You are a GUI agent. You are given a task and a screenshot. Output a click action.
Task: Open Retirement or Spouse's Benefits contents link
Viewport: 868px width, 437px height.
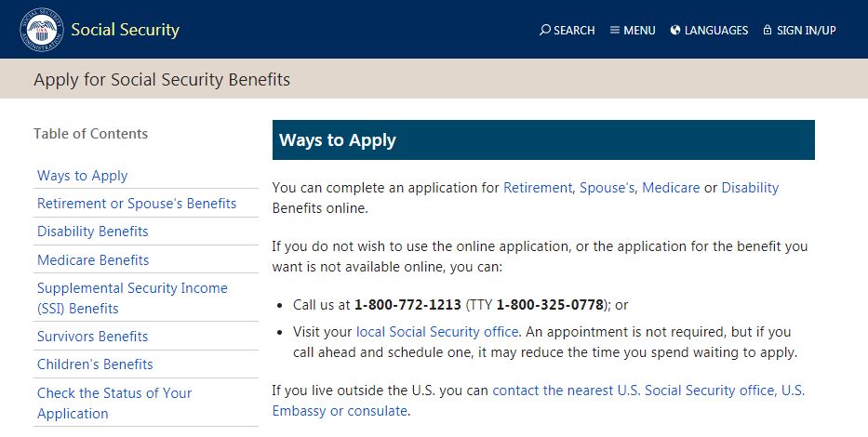pos(137,204)
